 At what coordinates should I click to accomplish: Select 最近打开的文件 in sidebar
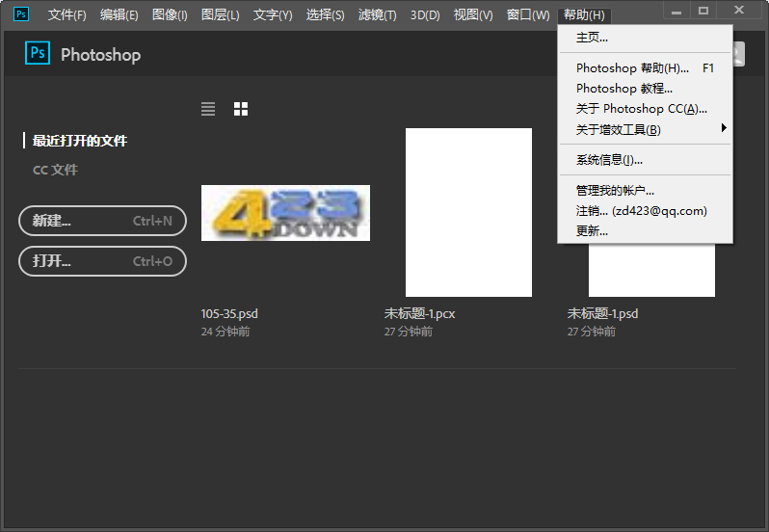80,142
